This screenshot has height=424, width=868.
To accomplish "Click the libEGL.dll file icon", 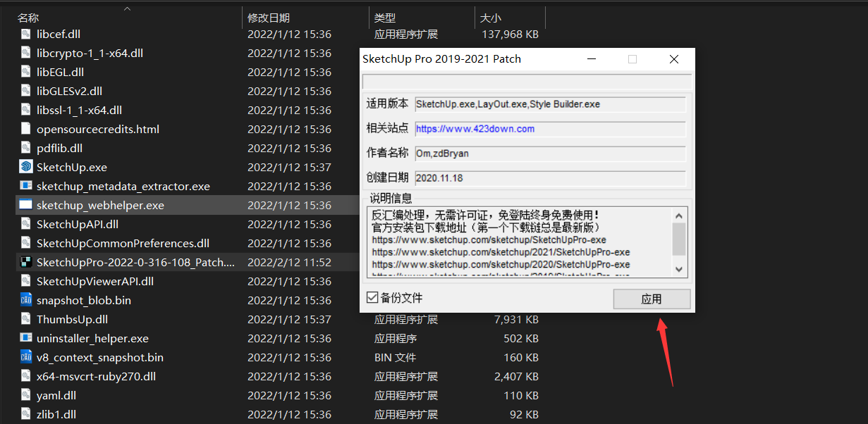I will pos(25,72).
